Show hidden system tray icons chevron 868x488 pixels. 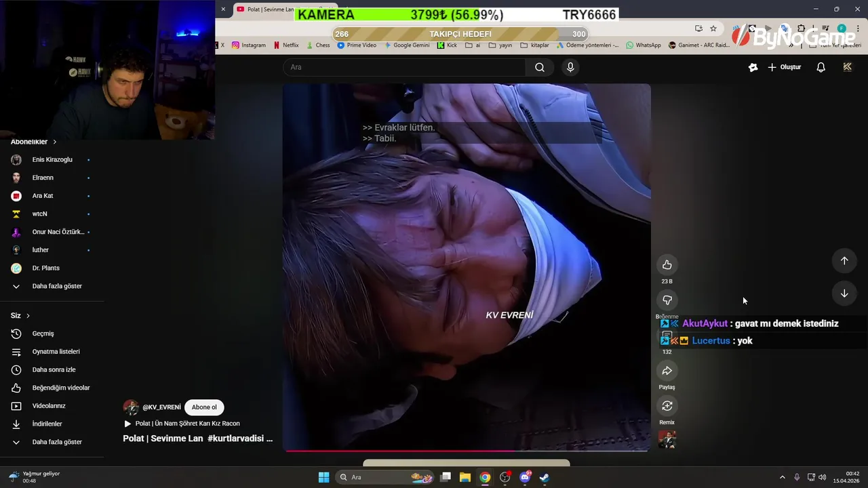coord(782,477)
